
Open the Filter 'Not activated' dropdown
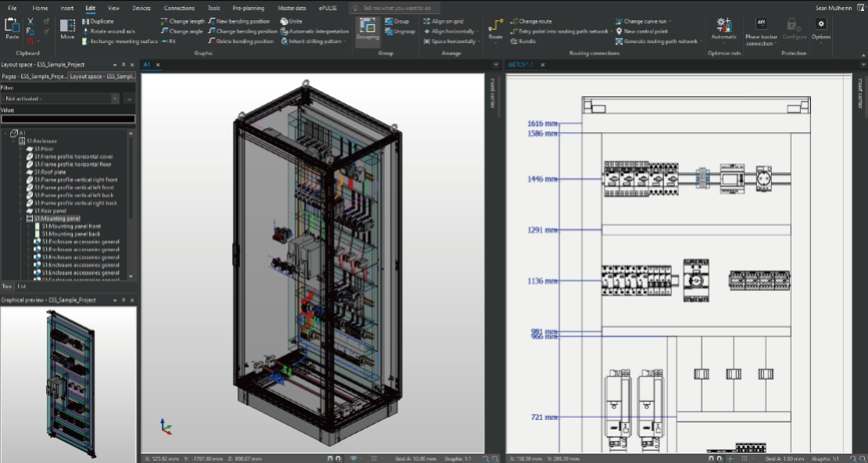pyautogui.click(x=115, y=99)
